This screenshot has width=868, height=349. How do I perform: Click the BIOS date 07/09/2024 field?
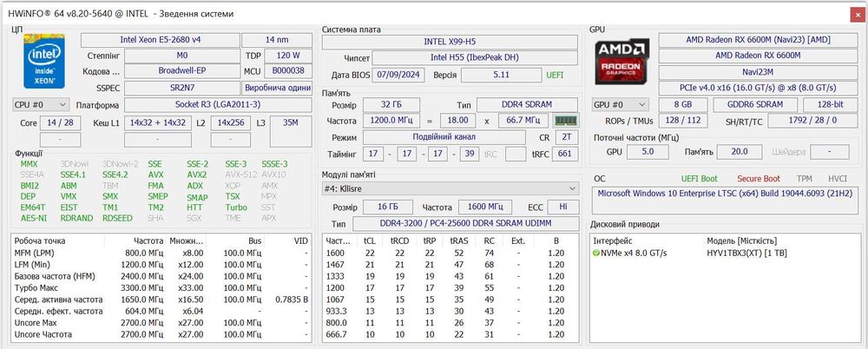point(399,75)
